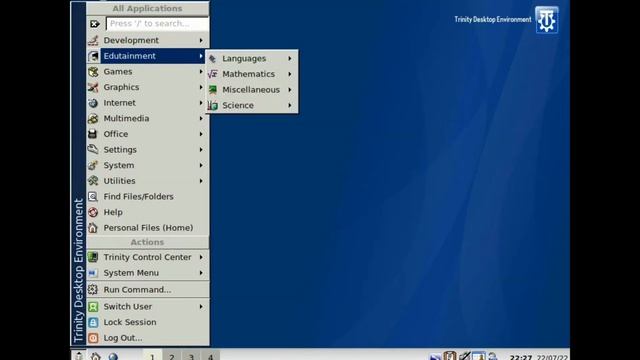Expand the Internet submenu arrow
The width and height of the screenshot is (640, 360).
tap(201, 103)
